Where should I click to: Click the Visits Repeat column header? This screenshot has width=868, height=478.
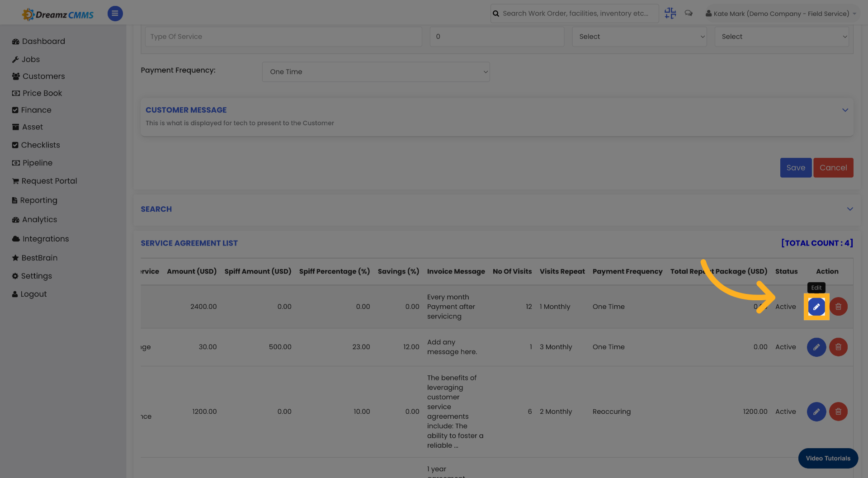coord(562,271)
